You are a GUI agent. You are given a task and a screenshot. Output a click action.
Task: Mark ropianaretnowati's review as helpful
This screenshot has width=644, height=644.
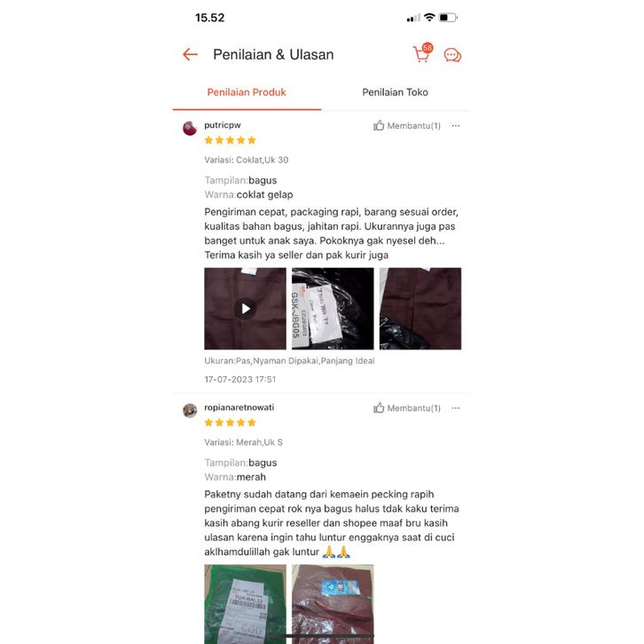click(406, 408)
